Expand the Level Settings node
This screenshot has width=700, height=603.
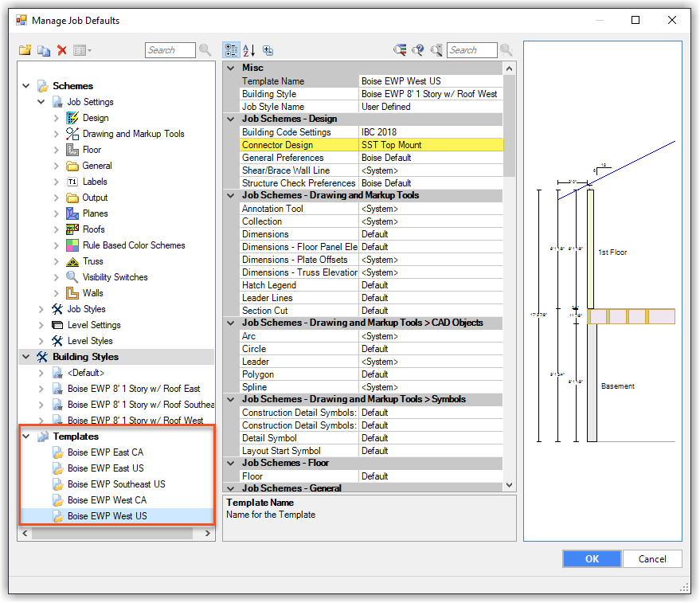[x=41, y=325]
